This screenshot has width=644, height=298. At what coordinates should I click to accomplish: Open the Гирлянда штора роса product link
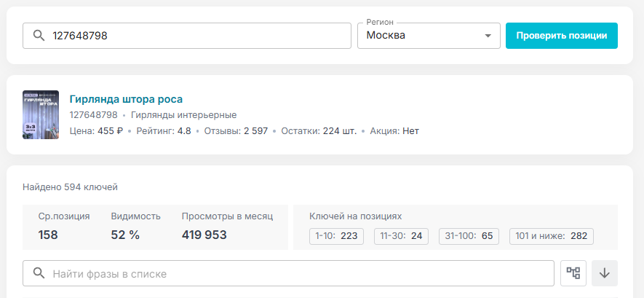(x=126, y=99)
